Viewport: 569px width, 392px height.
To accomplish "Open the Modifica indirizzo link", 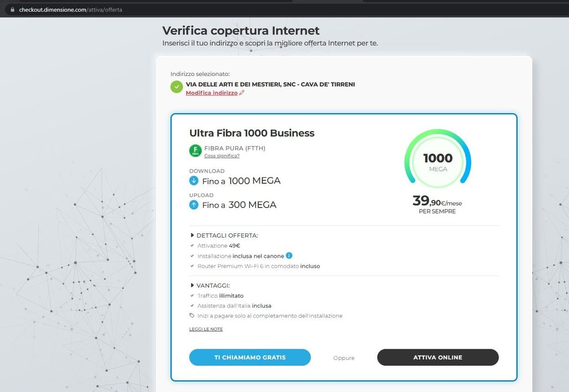I will (211, 93).
